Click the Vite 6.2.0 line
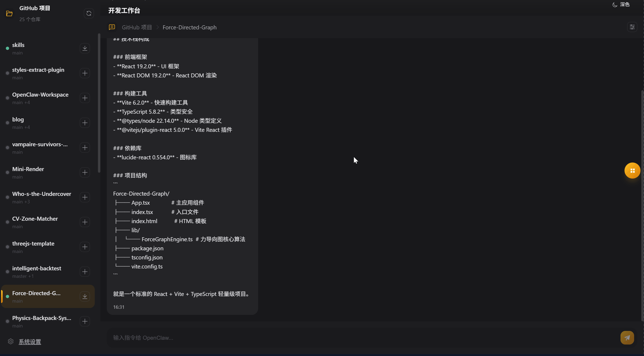The height and width of the screenshot is (356, 644). [151, 102]
